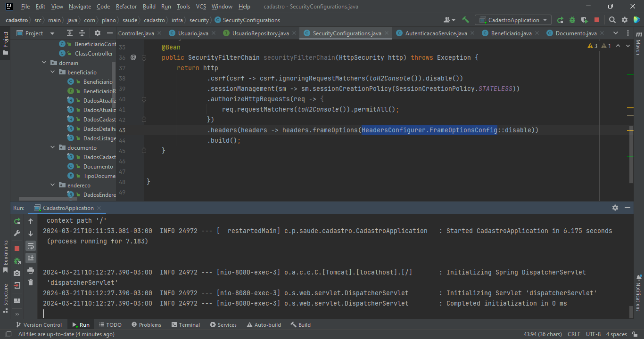Open the Terminal tool window
The image size is (644, 339).
pos(186,325)
